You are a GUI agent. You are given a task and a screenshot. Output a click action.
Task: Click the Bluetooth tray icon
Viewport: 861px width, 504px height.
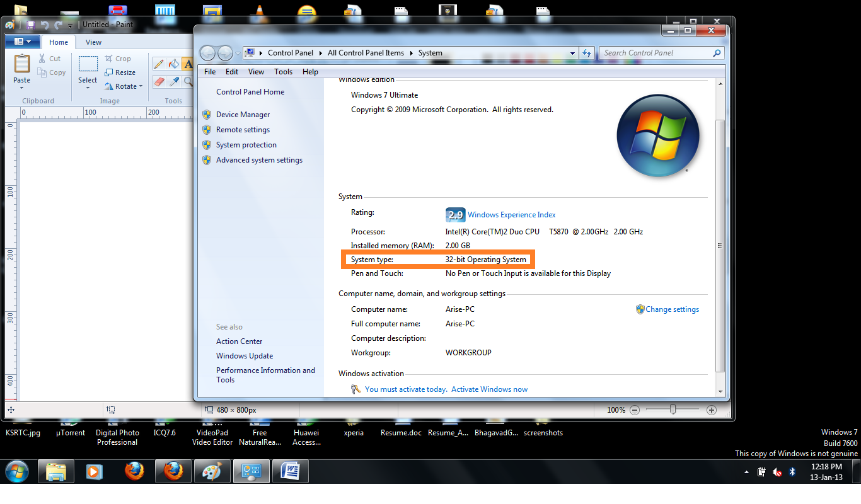(792, 472)
